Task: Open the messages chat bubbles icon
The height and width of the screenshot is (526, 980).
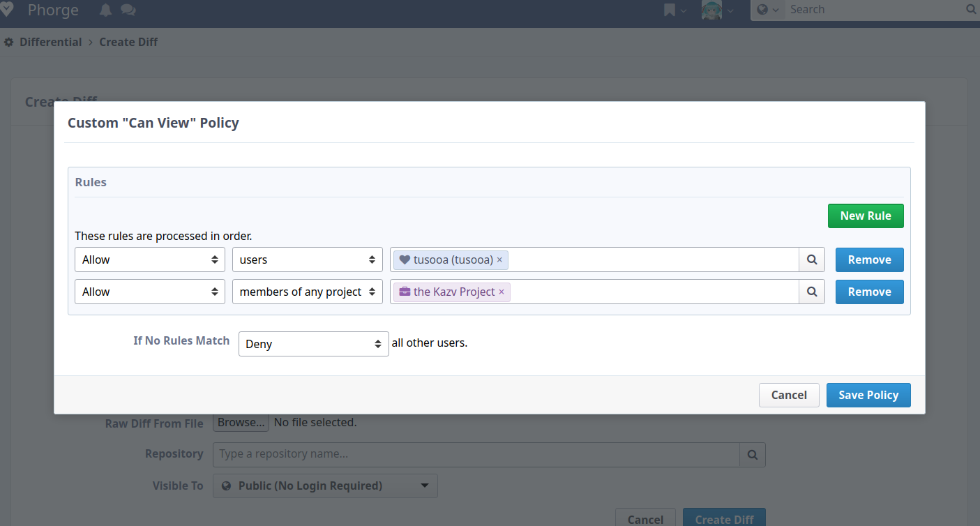Action: point(128,10)
